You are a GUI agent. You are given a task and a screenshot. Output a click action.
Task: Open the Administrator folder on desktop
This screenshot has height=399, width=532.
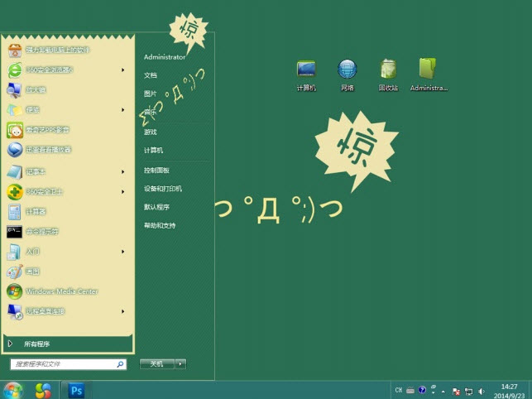[428, 70]
